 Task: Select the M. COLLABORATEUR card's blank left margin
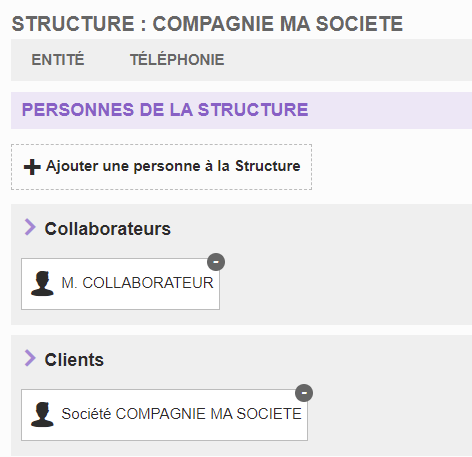click(26, 284)
